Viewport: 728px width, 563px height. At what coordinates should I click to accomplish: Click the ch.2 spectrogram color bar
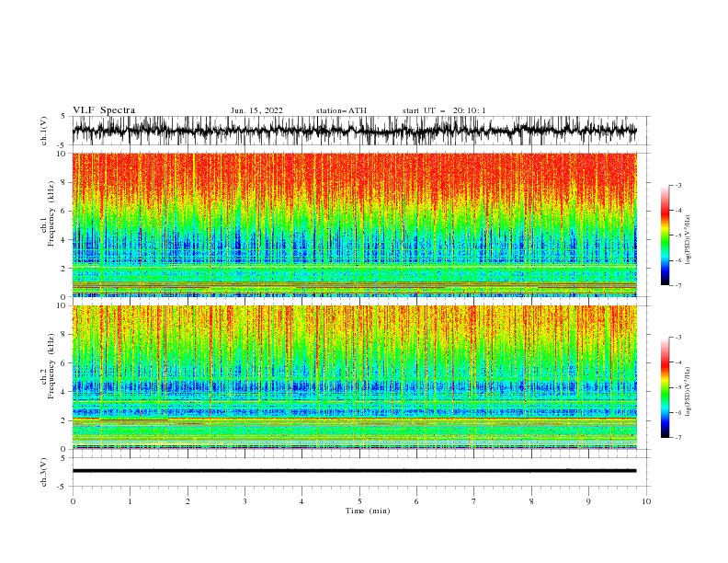click(x=665, y=387)
